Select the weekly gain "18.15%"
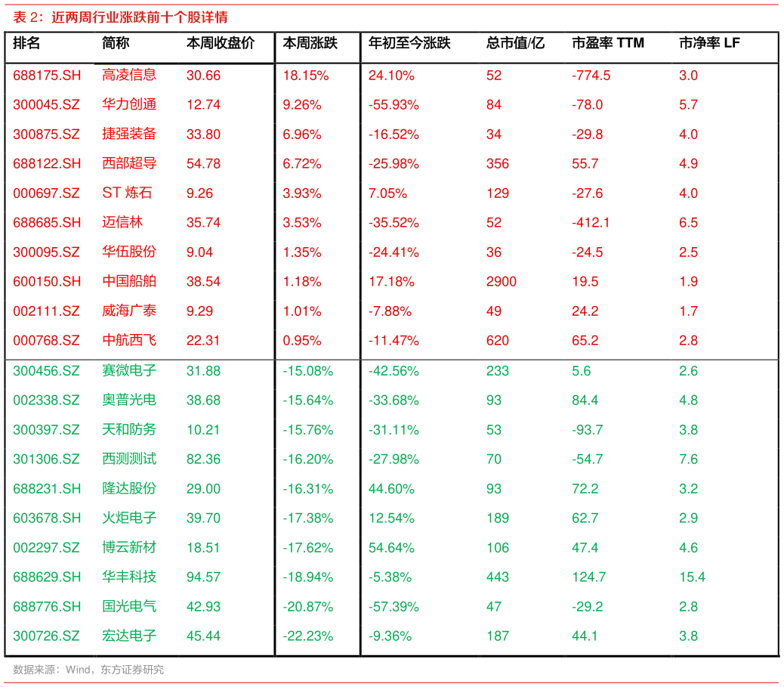Screen dimensions: 784x687 306,76
